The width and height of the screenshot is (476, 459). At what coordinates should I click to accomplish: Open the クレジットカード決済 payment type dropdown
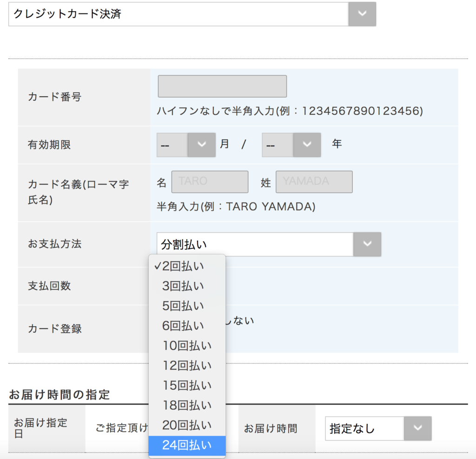point(192,14)
